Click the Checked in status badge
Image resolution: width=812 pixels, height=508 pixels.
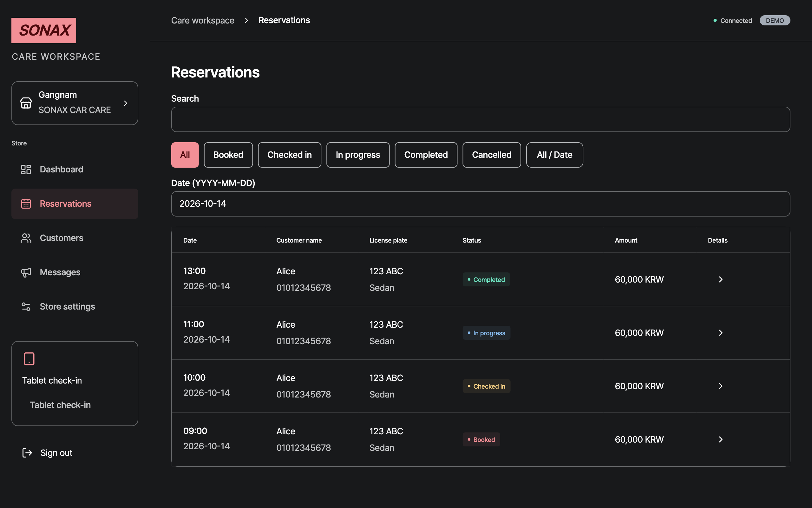pos(486,386)
